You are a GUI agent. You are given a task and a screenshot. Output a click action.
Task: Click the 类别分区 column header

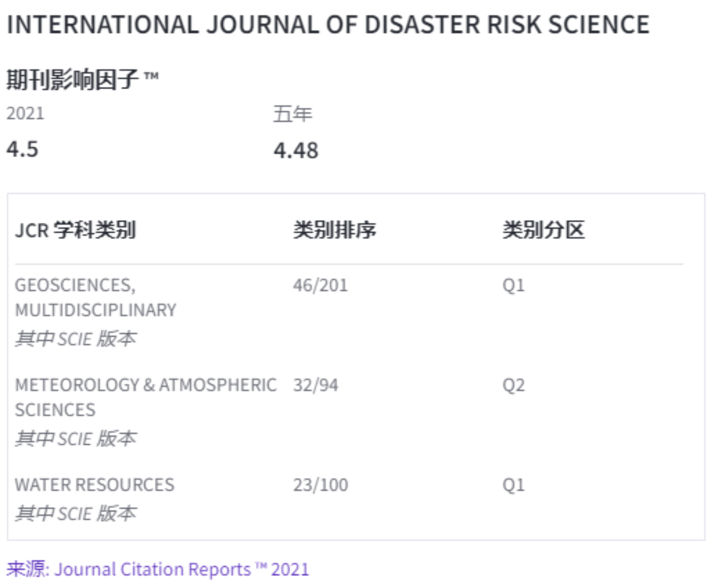click(543, 230)
